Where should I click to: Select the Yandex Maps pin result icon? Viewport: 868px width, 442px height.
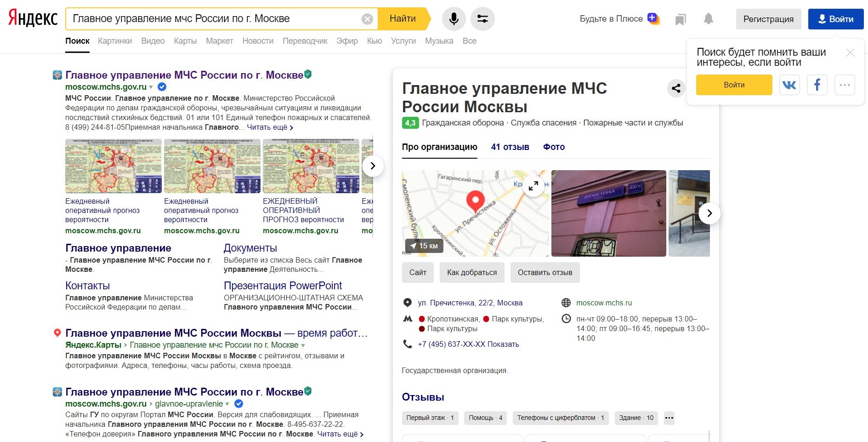(57, 333)
